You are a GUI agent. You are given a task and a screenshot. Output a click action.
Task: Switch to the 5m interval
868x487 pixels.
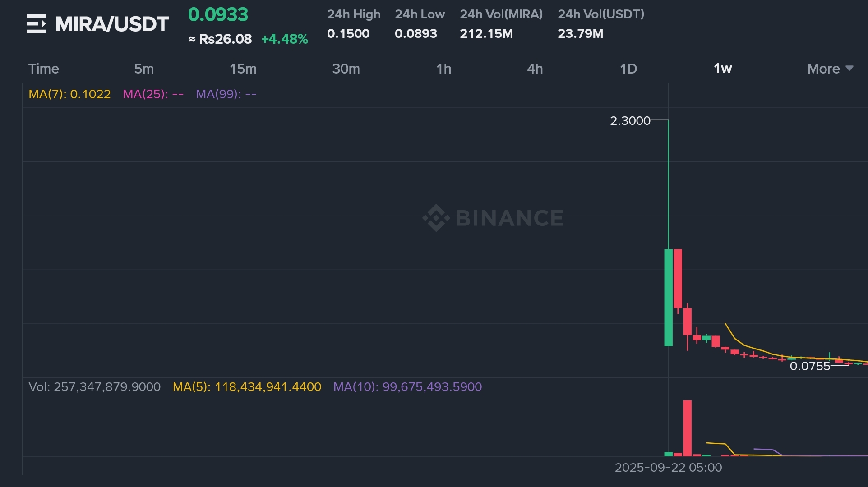click(x=144, y=69)
